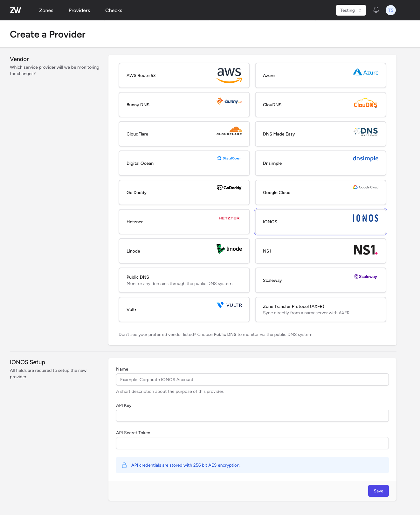
Task: Choose Digital Ocean vendor label
Action: [140, 163]
